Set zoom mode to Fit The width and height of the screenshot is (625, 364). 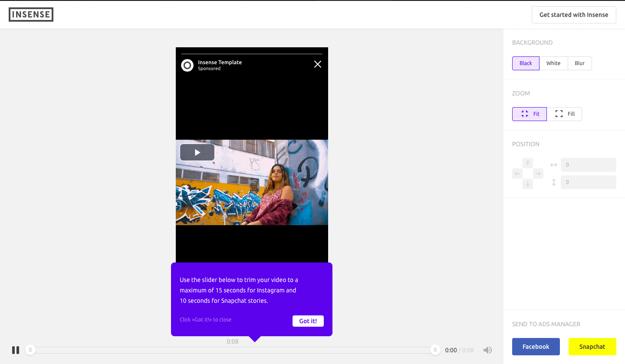(x=530, y=114)
